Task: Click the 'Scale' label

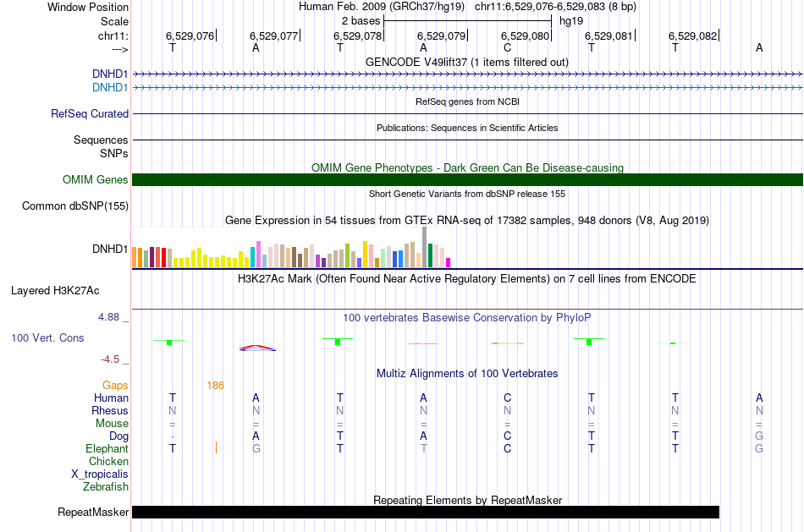Action: pyautogui.click(x=114, y=21)
